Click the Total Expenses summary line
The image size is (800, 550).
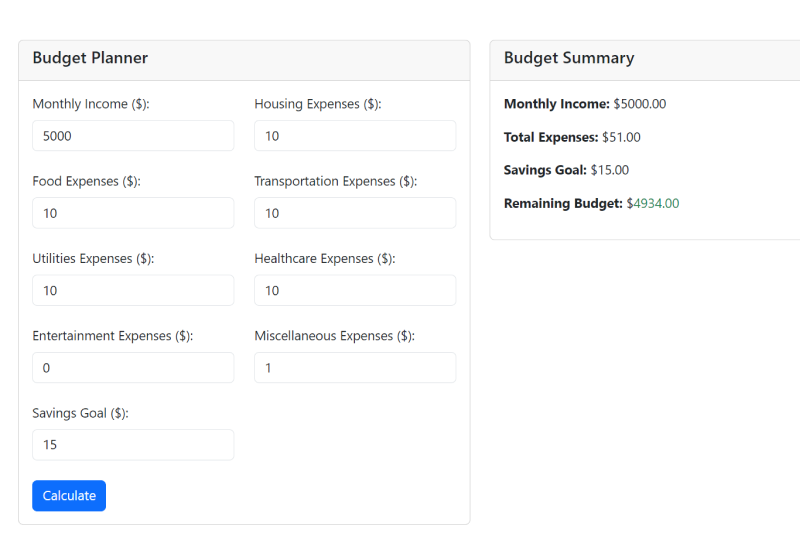click(572, 137)
